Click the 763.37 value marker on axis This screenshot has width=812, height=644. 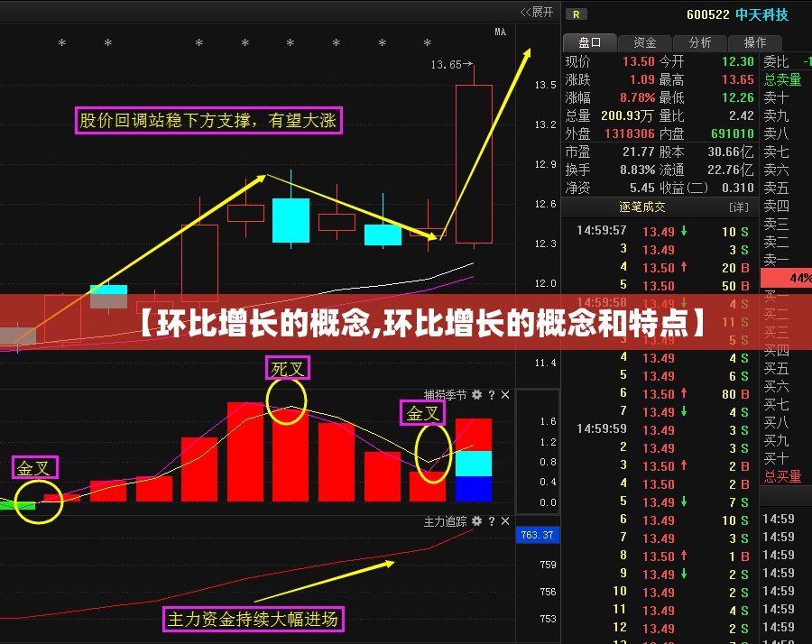(x=537, y=536)
